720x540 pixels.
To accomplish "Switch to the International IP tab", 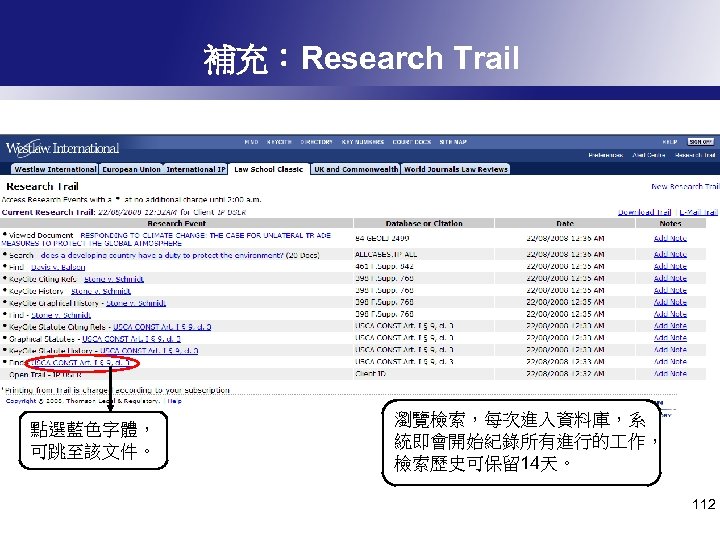I will click(196, 169).
